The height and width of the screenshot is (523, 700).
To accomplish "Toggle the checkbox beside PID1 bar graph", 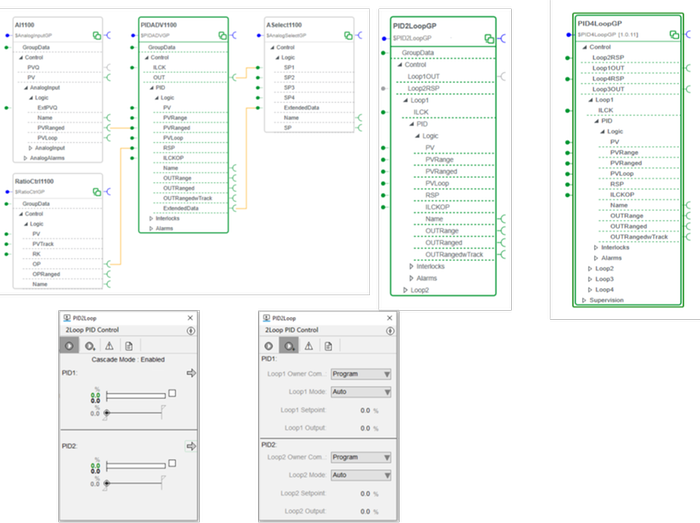I will point(172,393).
